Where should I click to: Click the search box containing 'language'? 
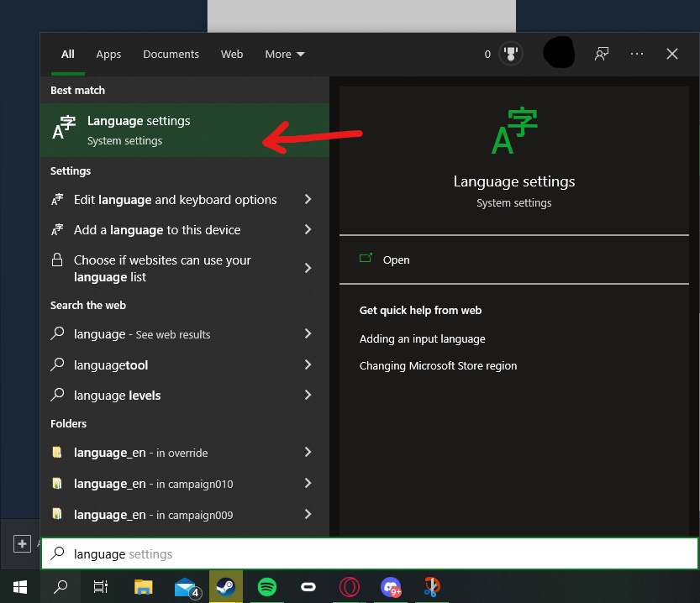370,553
